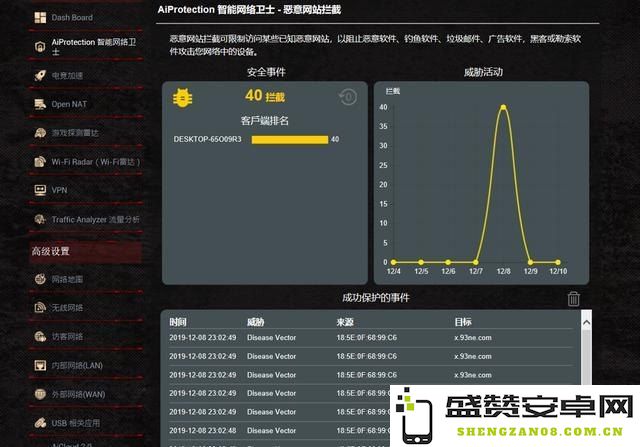Click the chart data point at 12/7
Image resolution: width=640 pixels, height=447 pixels.
click(x=476, y=262)
